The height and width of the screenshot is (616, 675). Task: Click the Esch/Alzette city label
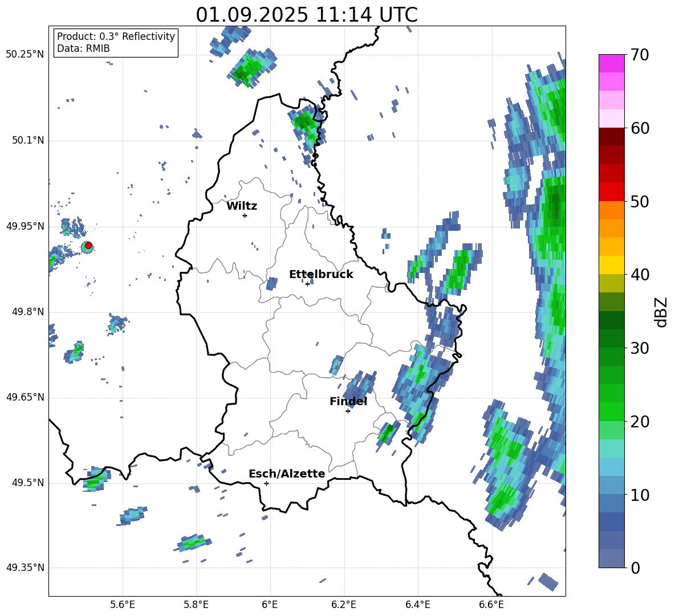click(x=287, y=474)
